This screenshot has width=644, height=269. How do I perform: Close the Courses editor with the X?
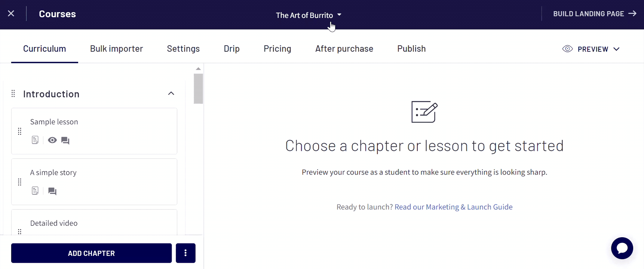point(11,13)
